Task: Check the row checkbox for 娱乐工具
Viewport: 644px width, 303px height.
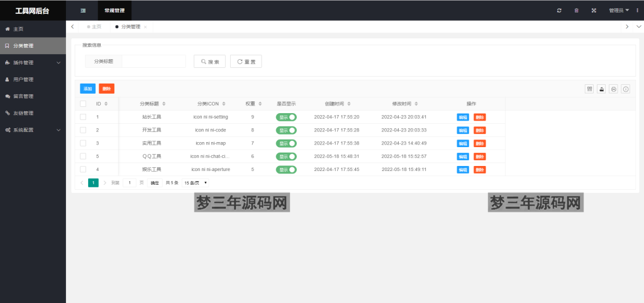Action: click(x=83, y=170)
